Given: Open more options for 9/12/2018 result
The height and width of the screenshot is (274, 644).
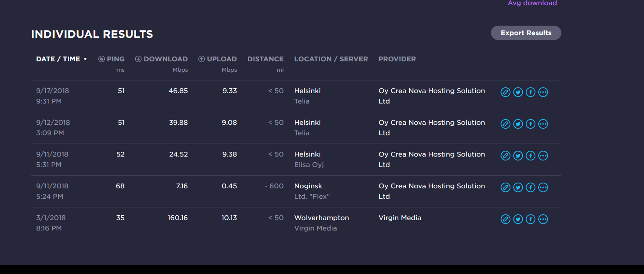Looking at the screenshot, I should click(543, 124).
